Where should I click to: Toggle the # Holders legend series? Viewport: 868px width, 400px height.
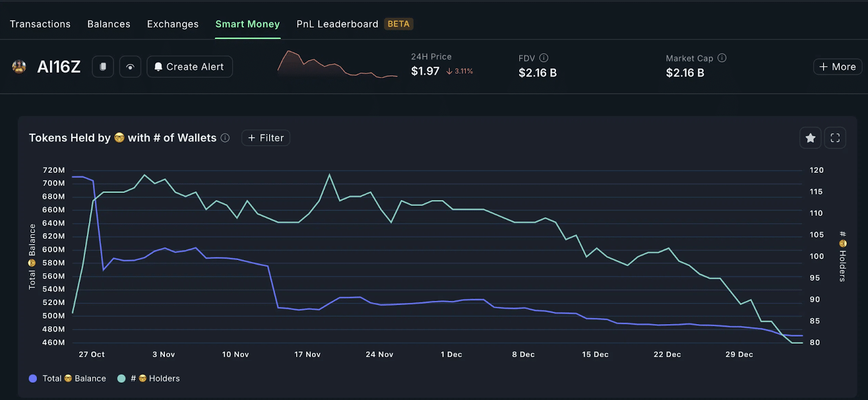(x=149, y=378)
